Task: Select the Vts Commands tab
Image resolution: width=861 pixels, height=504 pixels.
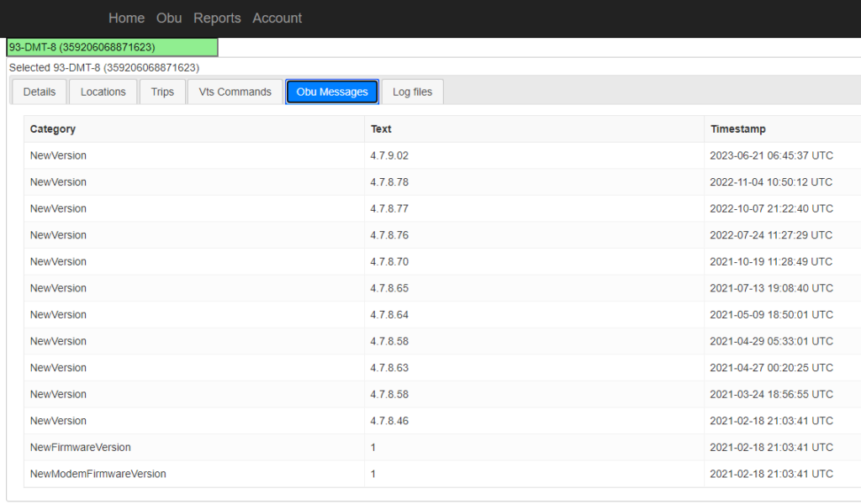Action: pyautogui.click(x=235, y=92)
